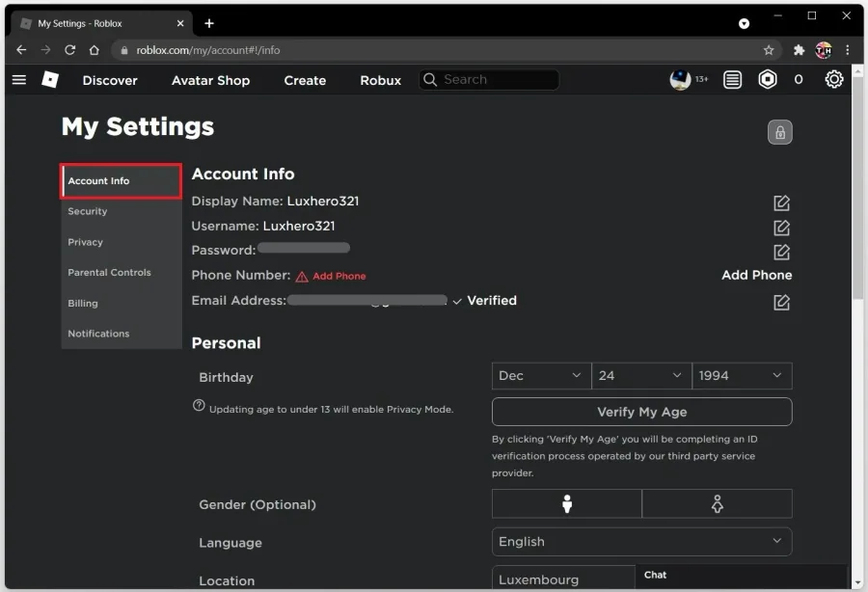Click the red warning triangle by Add Phone

[x=302, y=277]
